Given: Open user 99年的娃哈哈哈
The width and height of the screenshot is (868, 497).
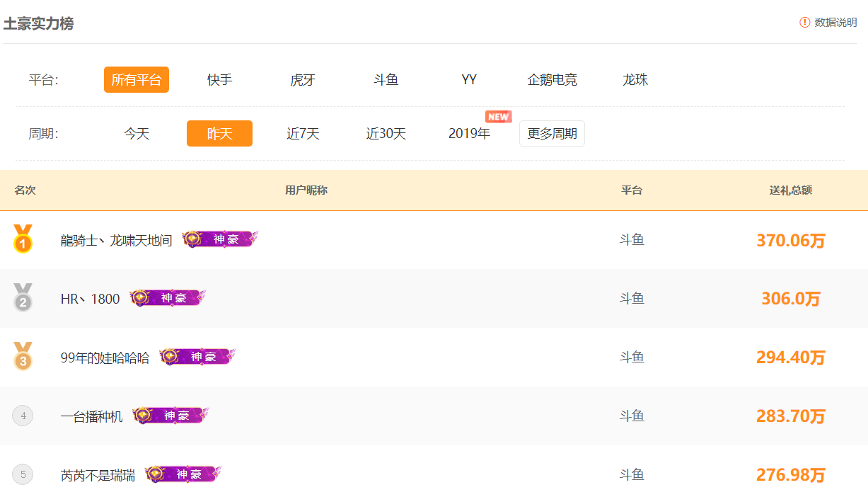Looking at the screenshot, I should [105, 358].
